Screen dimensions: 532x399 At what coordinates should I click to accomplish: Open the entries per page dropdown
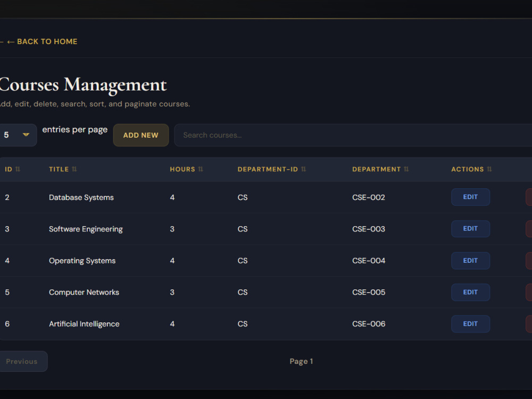(x=18, y=135)
